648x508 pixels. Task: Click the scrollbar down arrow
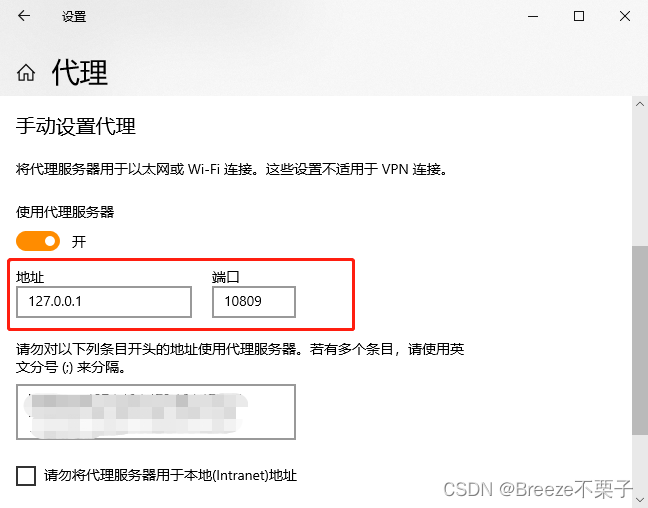point(640,500)
